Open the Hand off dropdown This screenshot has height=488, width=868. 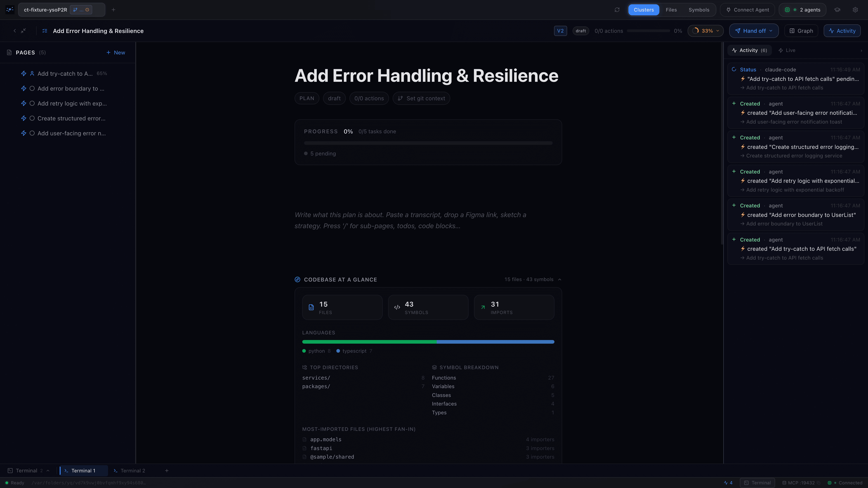(754, 31)
